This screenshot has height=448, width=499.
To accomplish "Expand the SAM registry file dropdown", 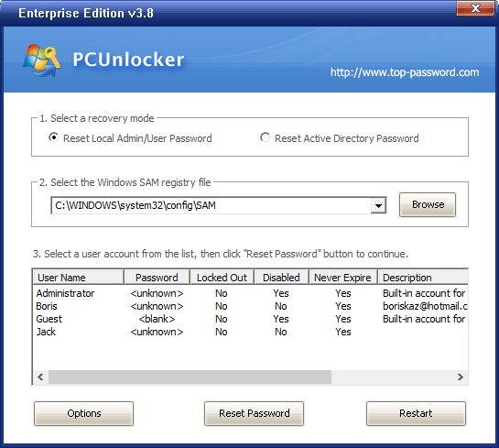I will [378, 206].
